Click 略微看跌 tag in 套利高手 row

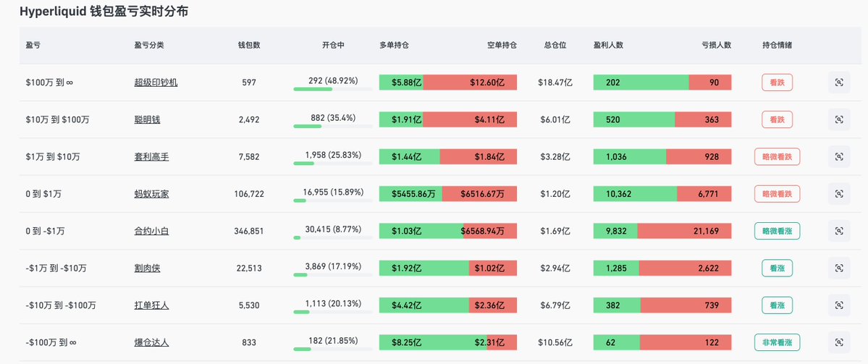click(778, 156)
